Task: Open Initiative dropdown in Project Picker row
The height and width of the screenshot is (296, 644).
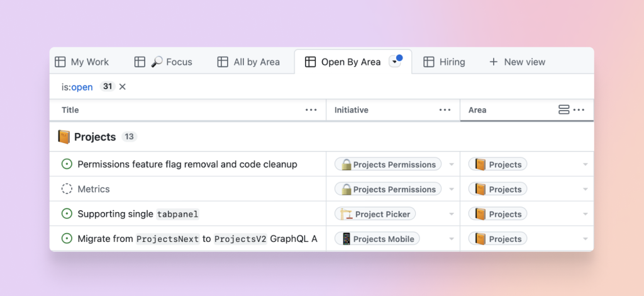Action: click(451, 215)
